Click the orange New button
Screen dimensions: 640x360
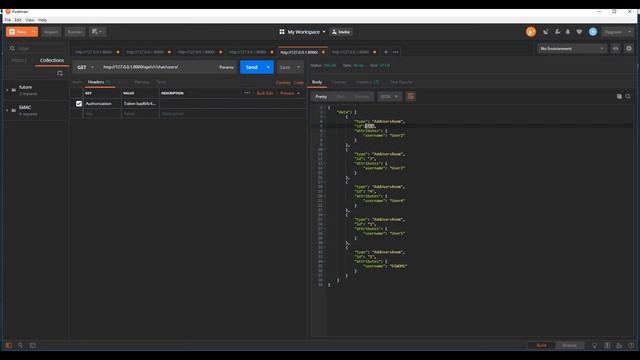(x=18, y=32)
